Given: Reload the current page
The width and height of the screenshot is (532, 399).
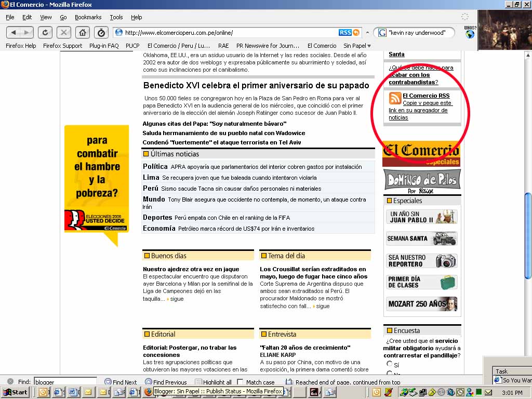Looking at the screenshot, I should (x=45, y=33).
